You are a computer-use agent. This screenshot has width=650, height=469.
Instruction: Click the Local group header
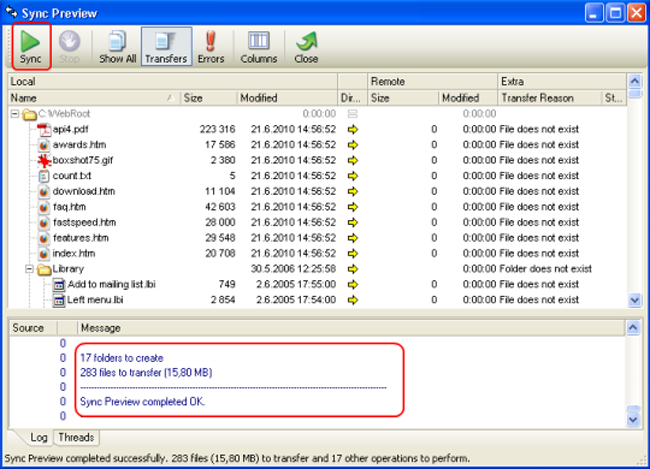pos(173,81)
